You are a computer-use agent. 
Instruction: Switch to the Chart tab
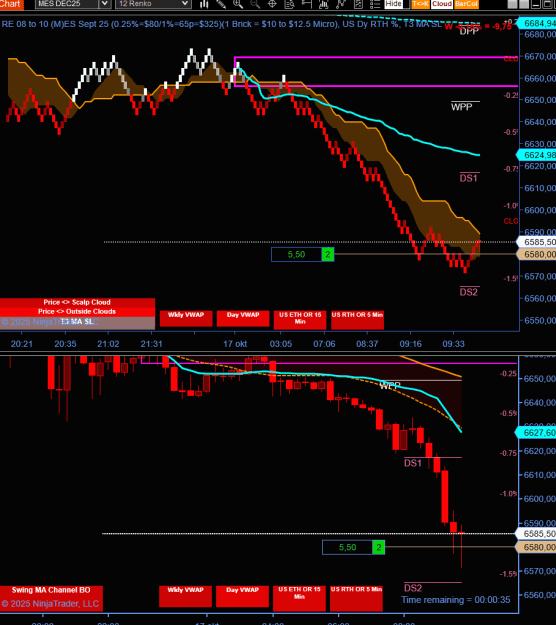coord(11,4)
